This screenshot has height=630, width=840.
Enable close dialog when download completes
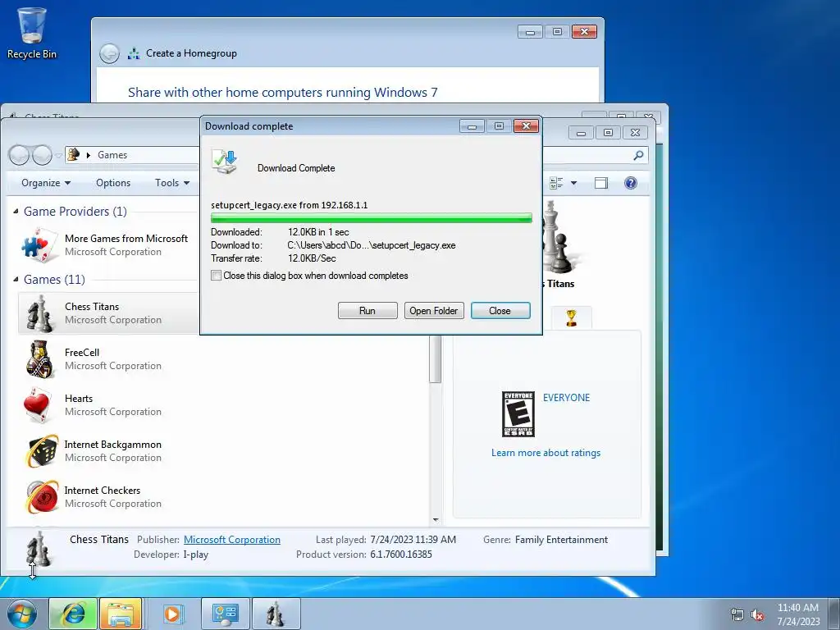(216, 276)
